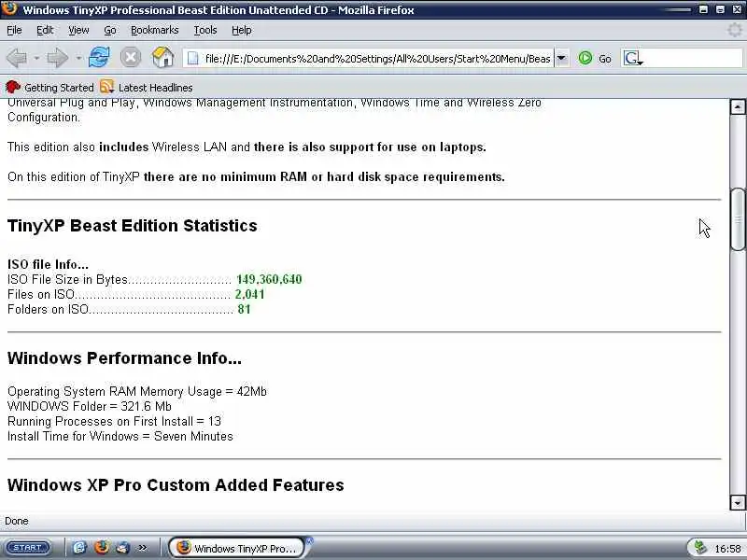Click the Firefox throbber activity icon

736,30
